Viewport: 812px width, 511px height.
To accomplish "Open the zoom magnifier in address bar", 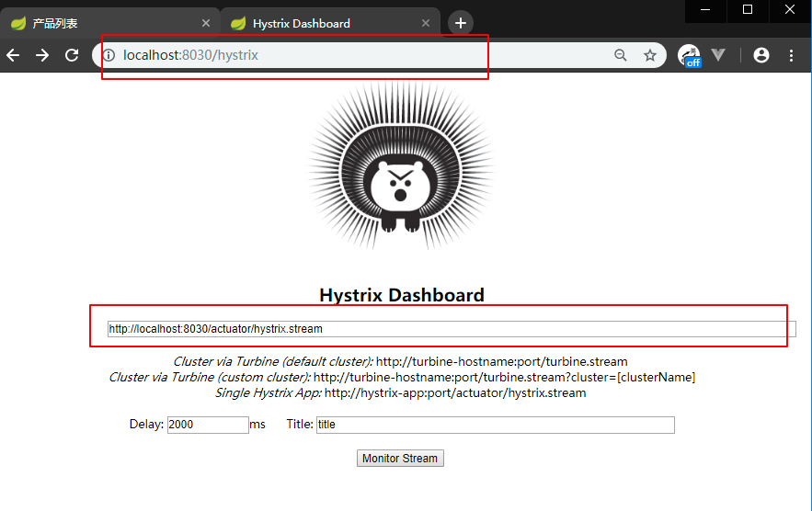I will click(621, 55).
